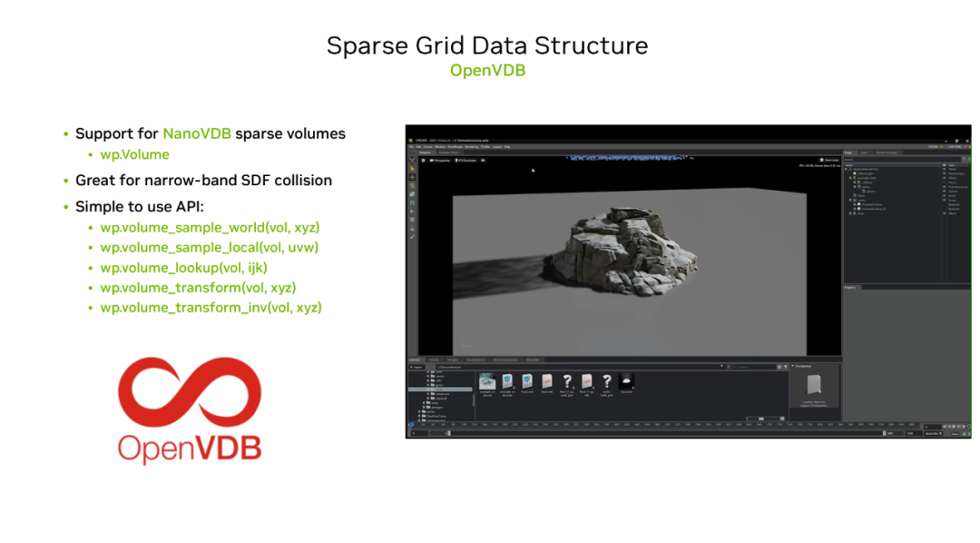Image resolution: width=980 pixels, height=543 pixels.
Task: Open the Edit menu
Action: point(418,147)
